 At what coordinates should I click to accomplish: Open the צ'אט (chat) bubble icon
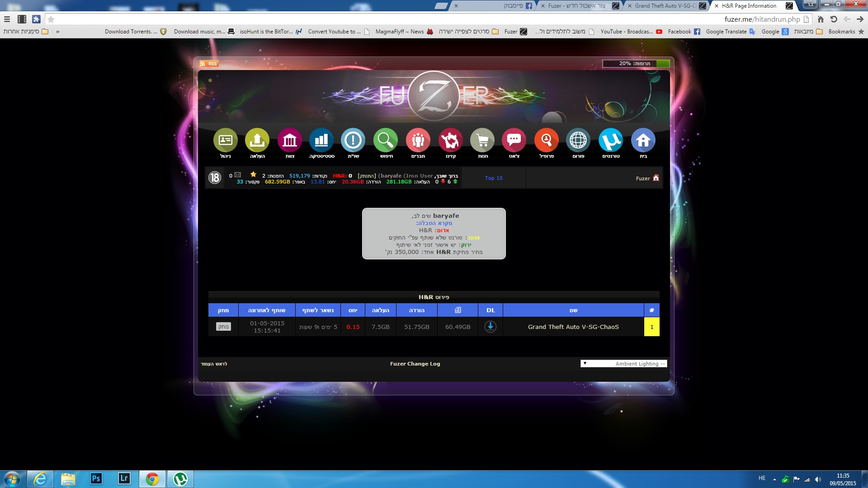click(514, 141)
